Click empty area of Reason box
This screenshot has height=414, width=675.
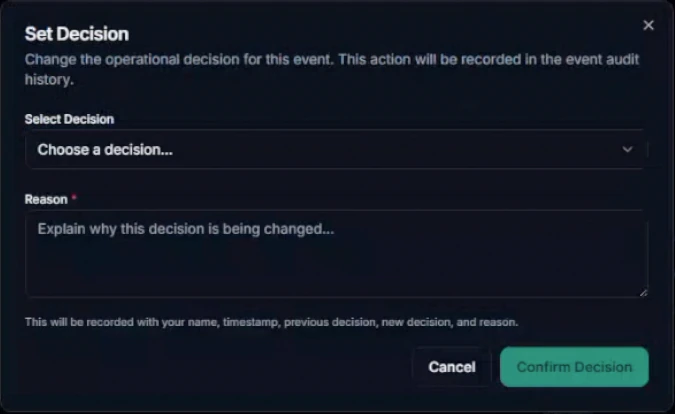coord(336,269)
